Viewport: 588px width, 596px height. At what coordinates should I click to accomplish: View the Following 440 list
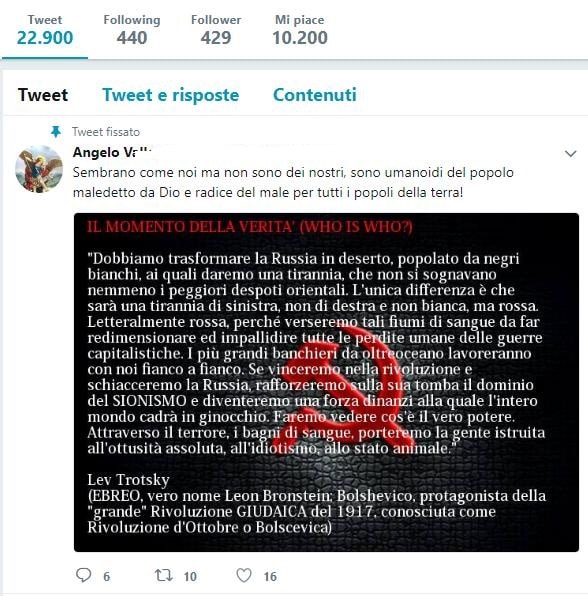[x=132, y=30]
